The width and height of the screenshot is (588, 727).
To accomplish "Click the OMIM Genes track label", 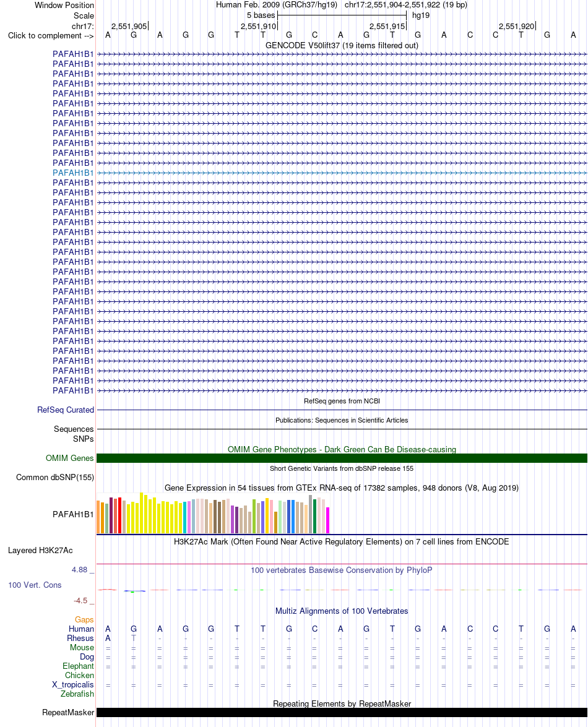I will [x=69, y=458].
